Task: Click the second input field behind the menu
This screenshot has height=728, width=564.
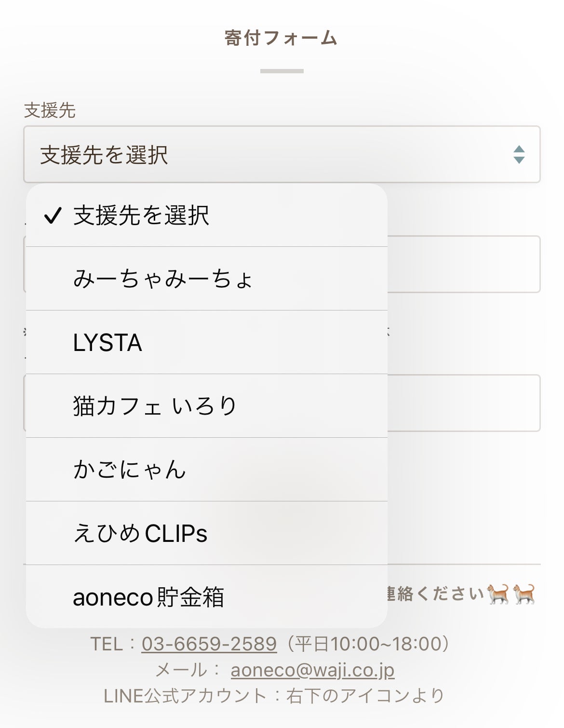Action: (x=463, y=264)
